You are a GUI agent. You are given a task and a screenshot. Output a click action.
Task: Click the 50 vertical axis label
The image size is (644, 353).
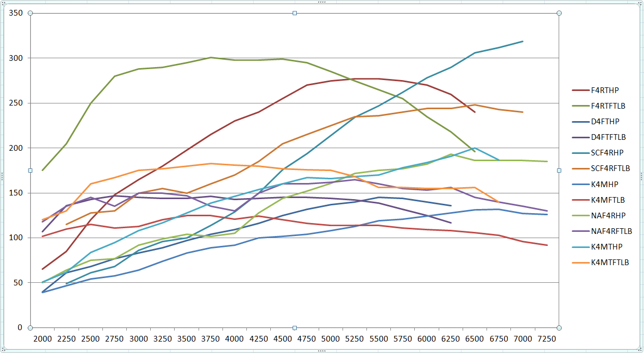pyautogui.click(x=18, y=283)
